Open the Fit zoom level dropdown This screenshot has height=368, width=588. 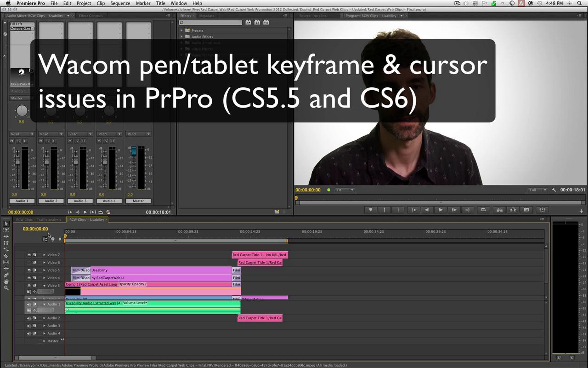tap(345, 190)
